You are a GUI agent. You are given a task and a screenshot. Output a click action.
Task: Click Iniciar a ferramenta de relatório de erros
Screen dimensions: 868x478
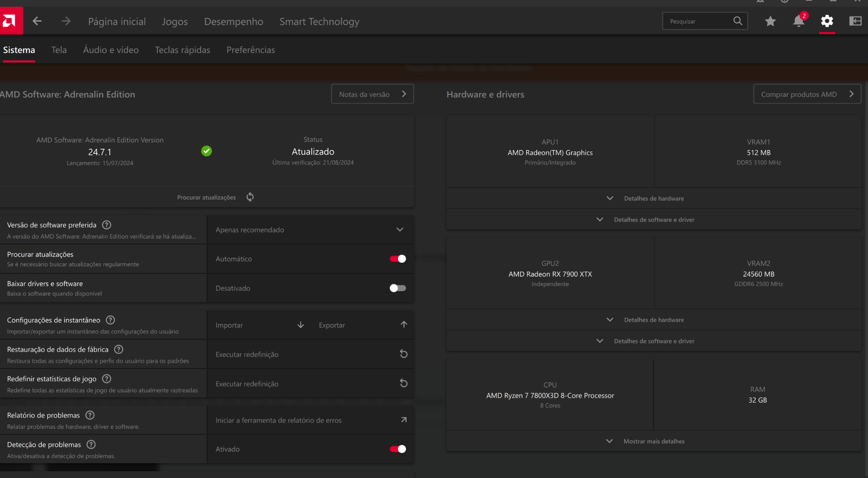coord(311,420)
